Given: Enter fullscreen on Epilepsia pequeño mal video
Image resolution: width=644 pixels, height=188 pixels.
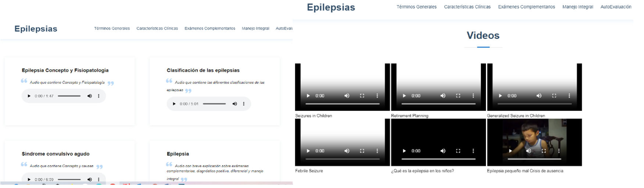Looking at the screenshot, I should [x=544, y=151].
